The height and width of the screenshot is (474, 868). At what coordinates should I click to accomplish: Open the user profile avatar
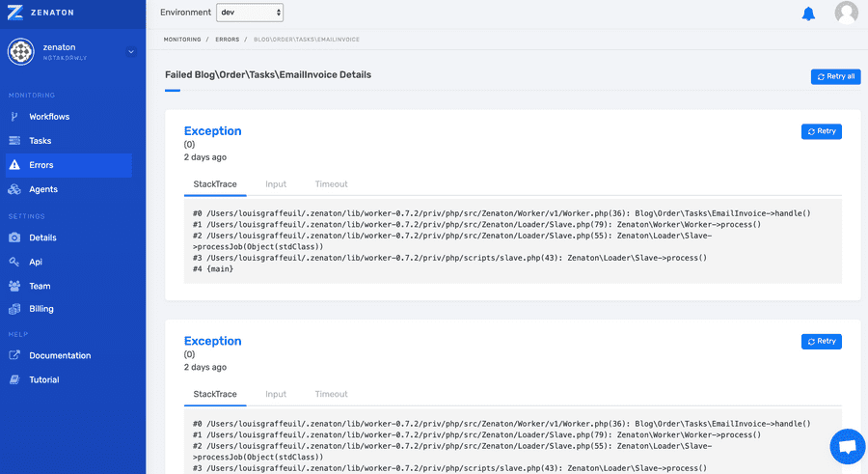click(x=847, y=13)
